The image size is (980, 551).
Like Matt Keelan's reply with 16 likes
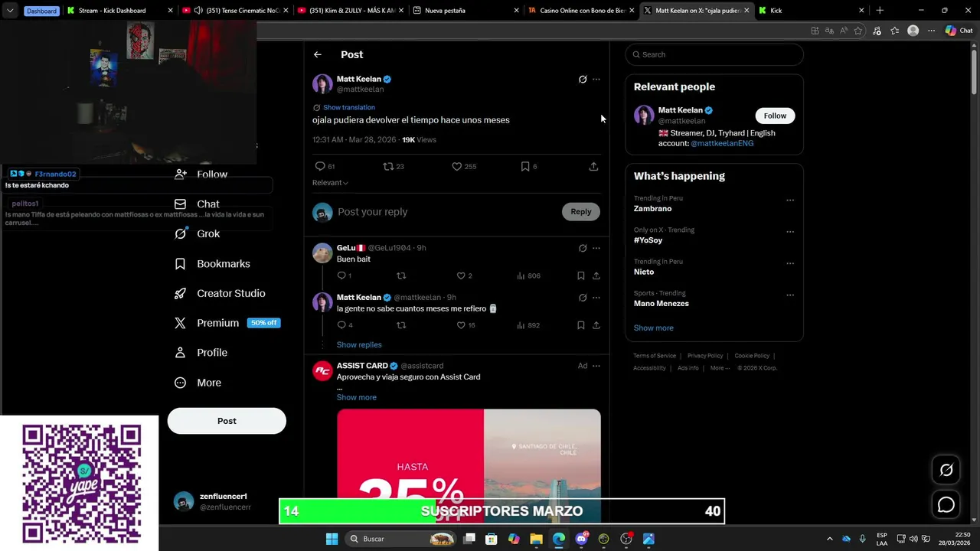465,325
